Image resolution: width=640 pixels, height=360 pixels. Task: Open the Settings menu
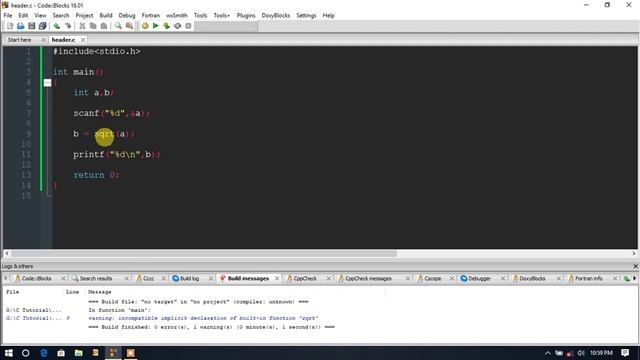[x=306, y=15]
